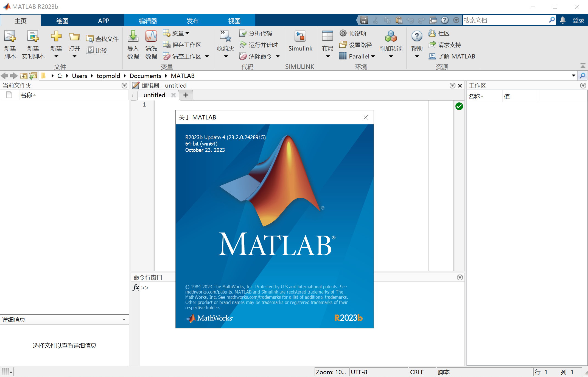Click the green code check indicator
This screenshot has height=377, width=588.
[x=459, y=106]
